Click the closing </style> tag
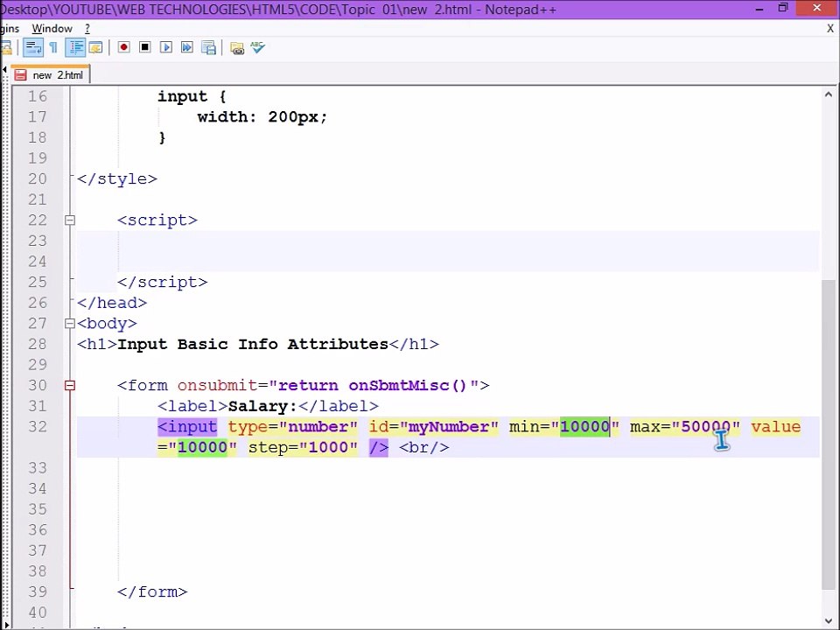 click(x=117, y=178)
